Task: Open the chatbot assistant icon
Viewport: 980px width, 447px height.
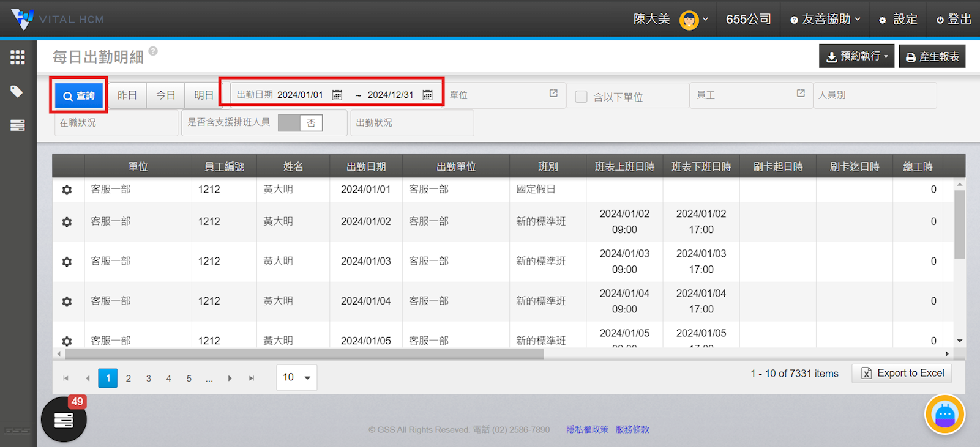Action: click(x=944, y=415)
